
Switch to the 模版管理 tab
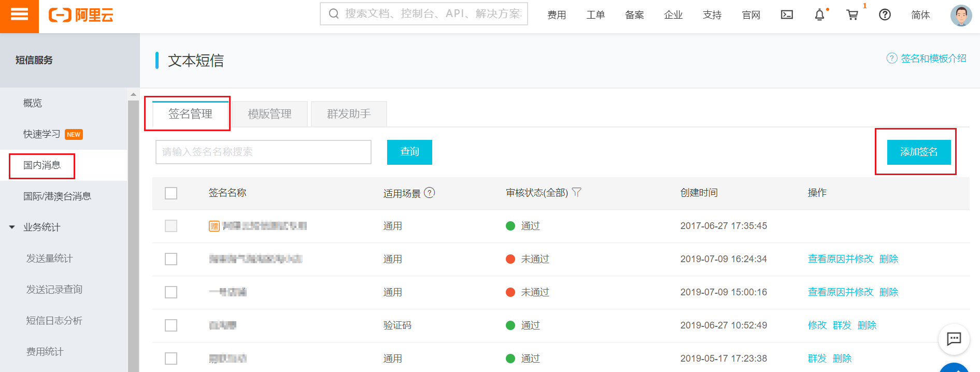coord(269,114)
